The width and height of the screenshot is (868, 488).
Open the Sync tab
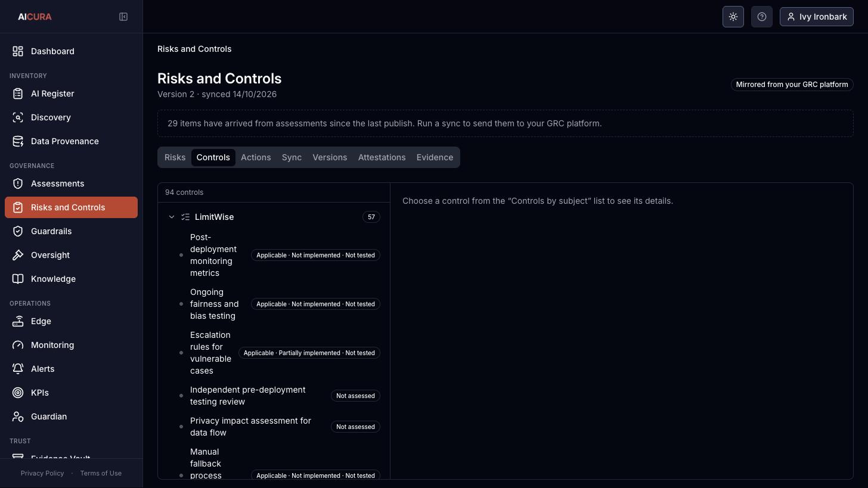point(292,157)
